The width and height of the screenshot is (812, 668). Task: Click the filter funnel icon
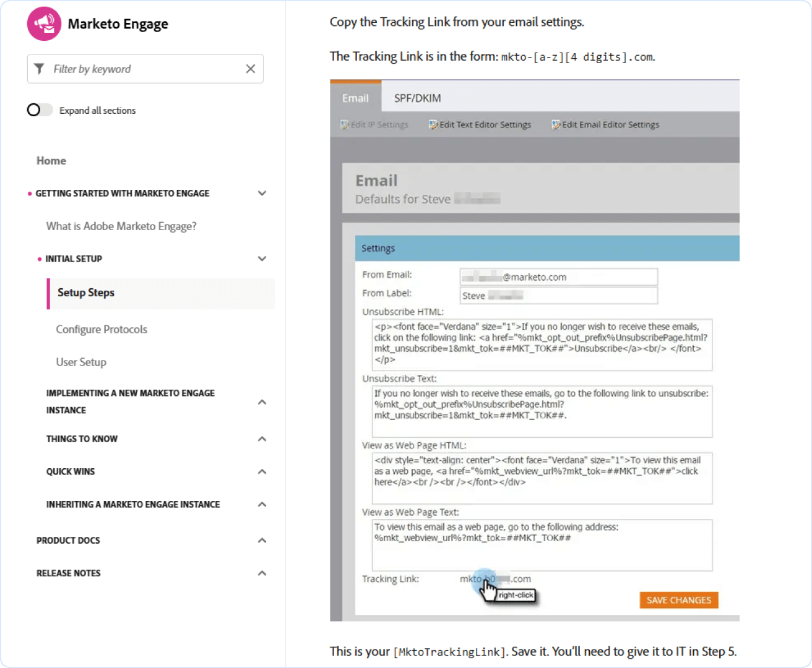coord(39,69)
